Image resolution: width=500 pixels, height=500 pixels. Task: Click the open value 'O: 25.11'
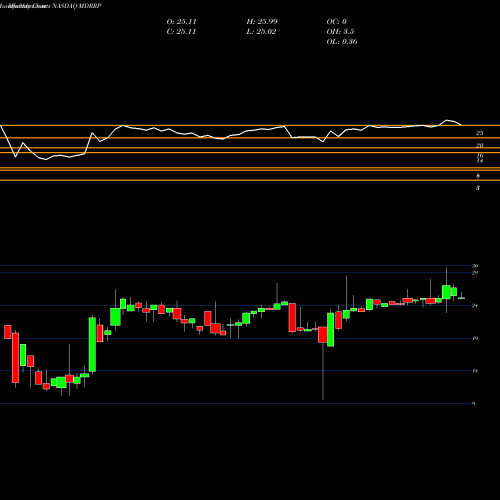click(181, 21)
